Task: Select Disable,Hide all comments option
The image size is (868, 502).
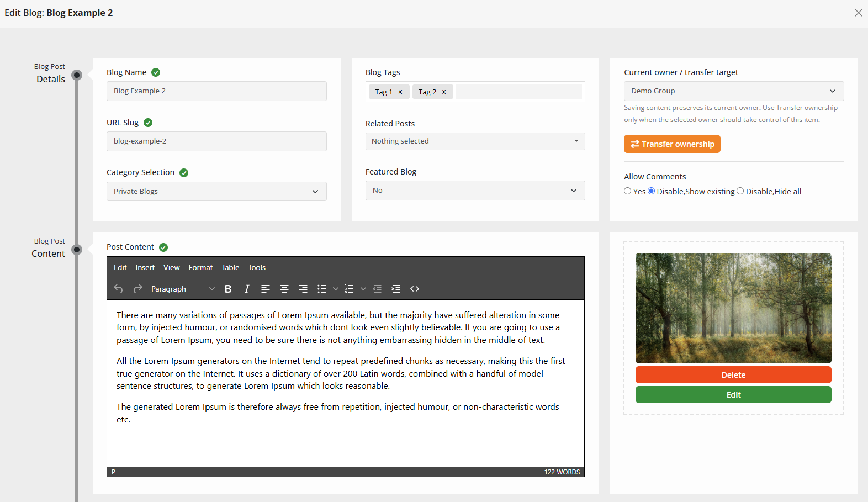Action: click(740, 191)
